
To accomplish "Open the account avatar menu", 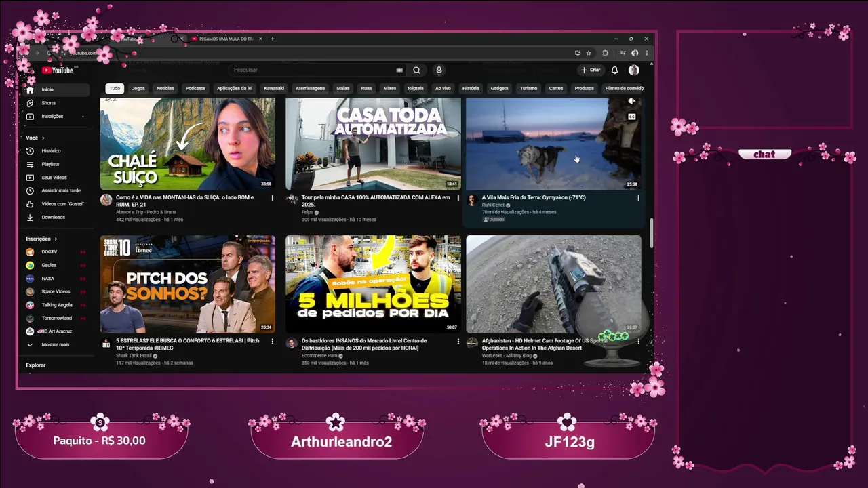I will [x=633, y=70].
